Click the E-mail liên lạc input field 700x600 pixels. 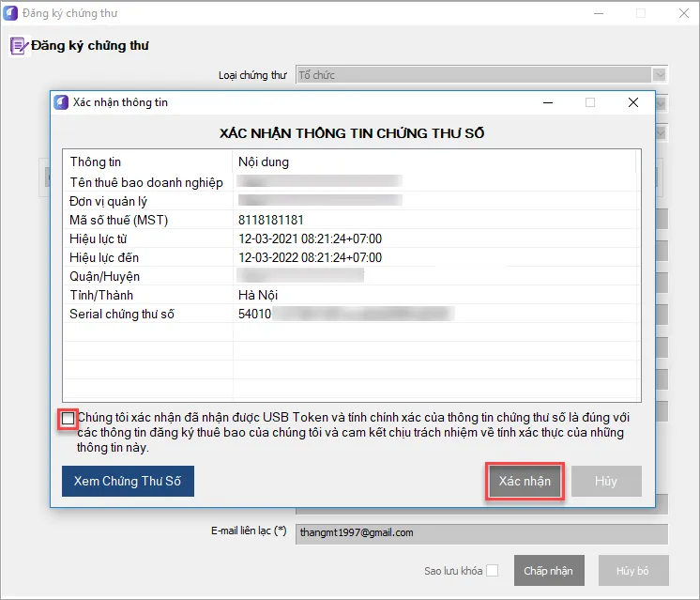(480, 532)
